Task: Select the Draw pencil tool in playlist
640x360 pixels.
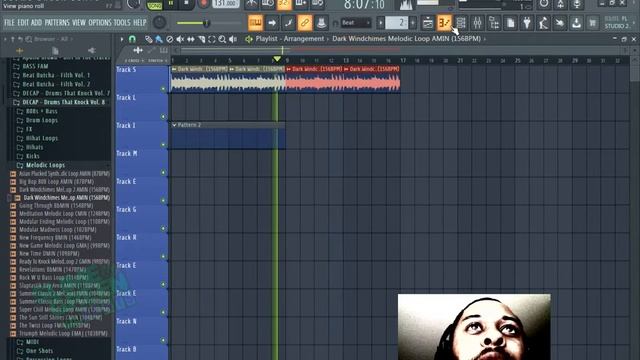Action: click(149, 39)
